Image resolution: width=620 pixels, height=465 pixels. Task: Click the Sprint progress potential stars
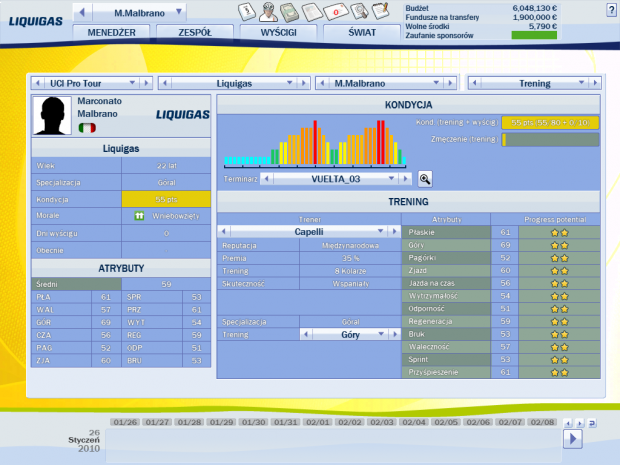point(560,360)
